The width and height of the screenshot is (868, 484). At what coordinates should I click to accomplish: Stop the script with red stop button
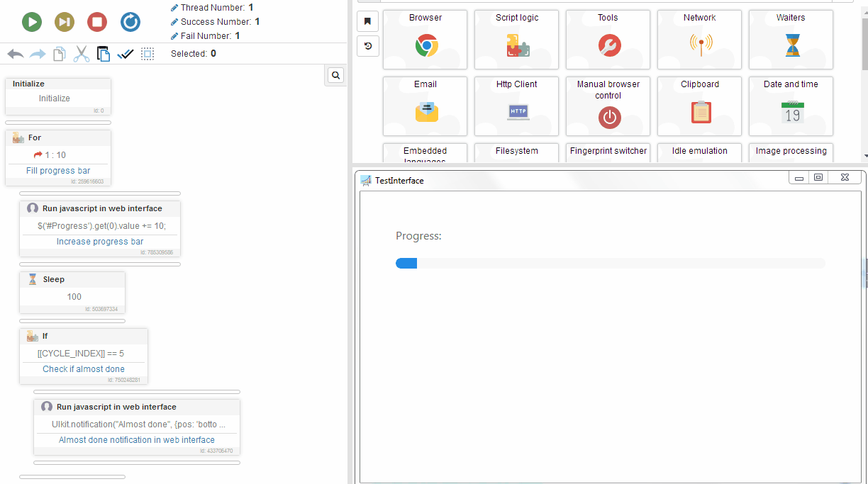coord(97,22)
